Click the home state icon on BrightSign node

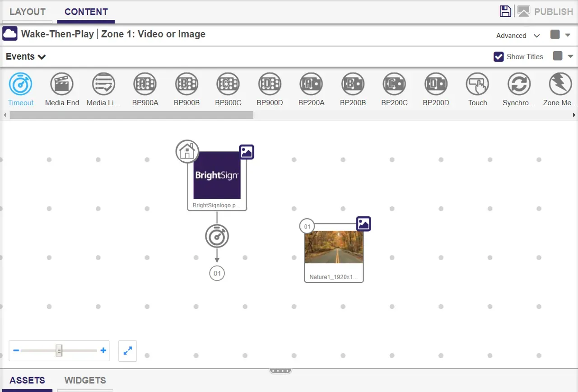point(187,151)
